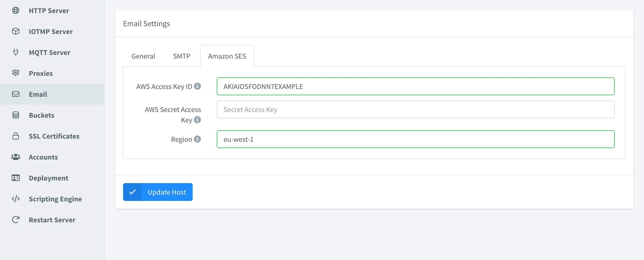Switch to the SMTP tab
644x260 pixels.
pyautogui.click(x=182, y=56)
